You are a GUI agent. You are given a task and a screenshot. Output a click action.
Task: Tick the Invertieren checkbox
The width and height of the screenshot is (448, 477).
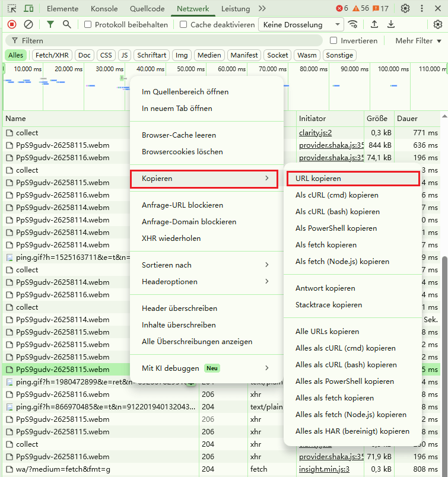tap(333, 40)
